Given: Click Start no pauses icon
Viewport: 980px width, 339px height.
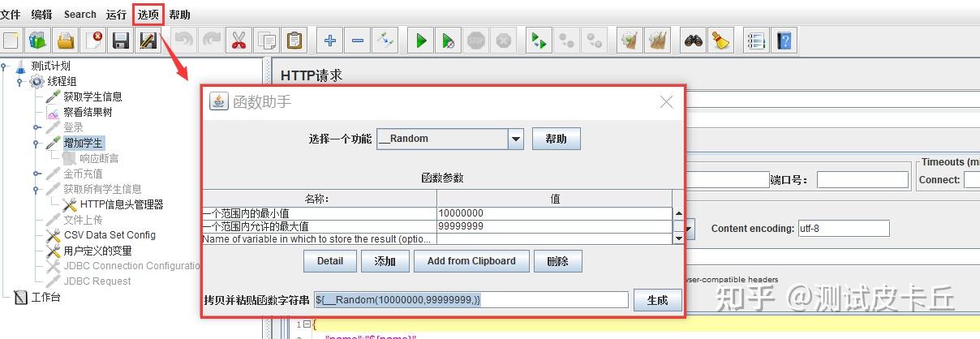Looking at the screenshot, I should 449,40.
